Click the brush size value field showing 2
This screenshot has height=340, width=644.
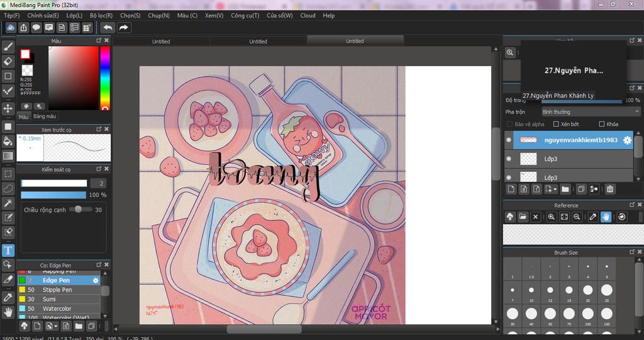pos(97,183)
